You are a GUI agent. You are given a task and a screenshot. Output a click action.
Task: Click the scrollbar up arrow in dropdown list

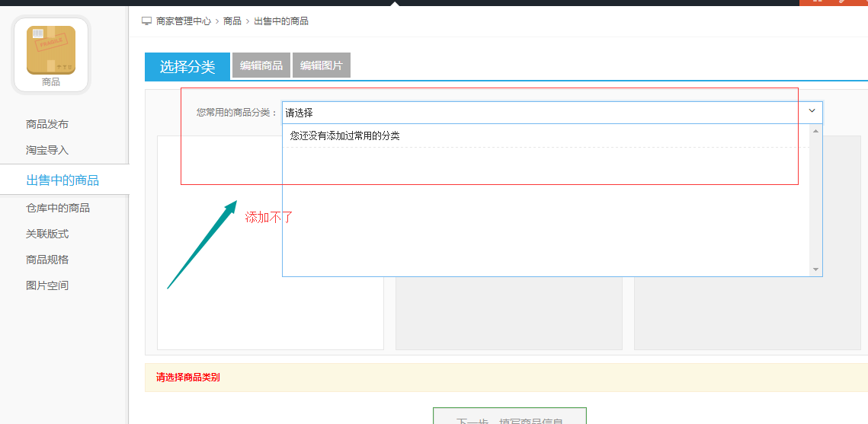[x=815, y=131]
